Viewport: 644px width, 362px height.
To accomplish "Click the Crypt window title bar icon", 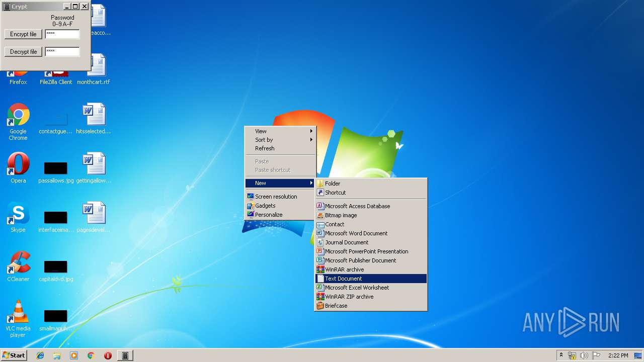I will pos(7,7).
